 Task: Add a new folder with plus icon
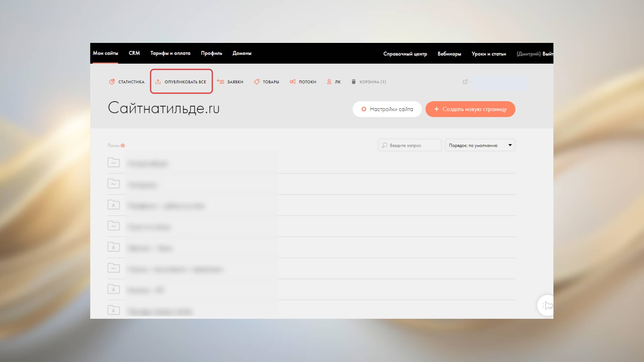click(x=123, y=145)
